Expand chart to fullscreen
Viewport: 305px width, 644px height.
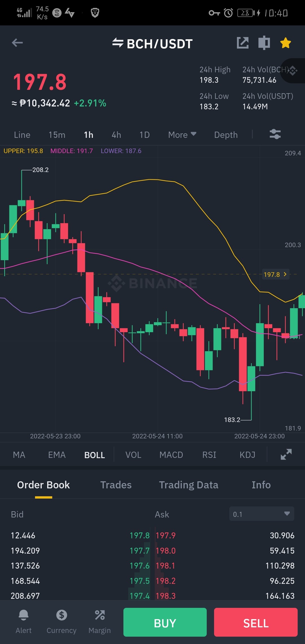(286, 454)
